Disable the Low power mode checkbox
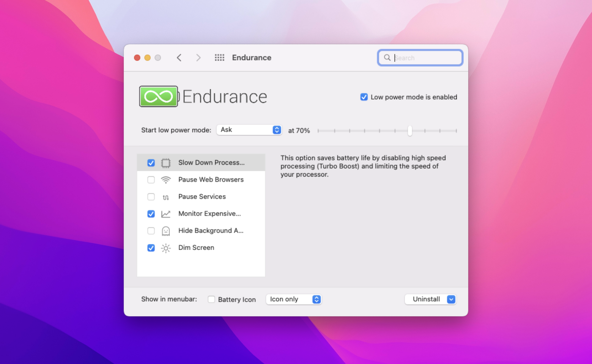This screenshot has height=364, width=592. point(364,97)
